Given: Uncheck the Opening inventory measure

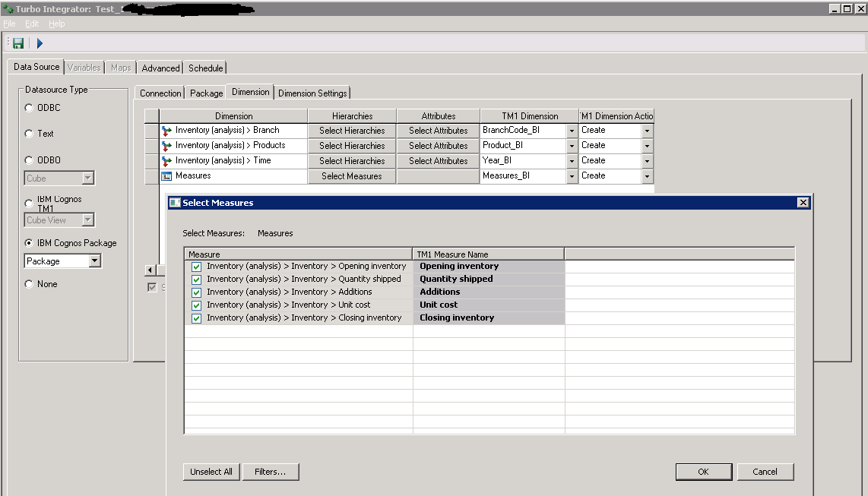Looking at the screenshot, I should [x=197, y=267].
